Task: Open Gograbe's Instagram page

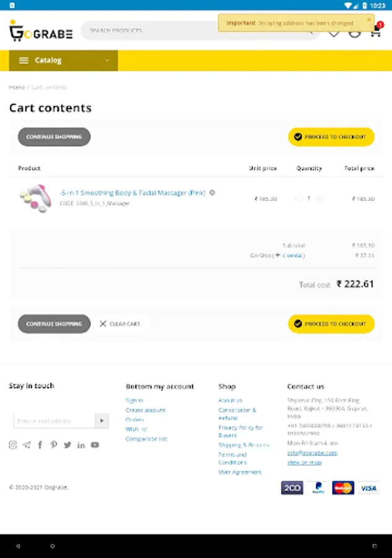Action: pos(13,445)
